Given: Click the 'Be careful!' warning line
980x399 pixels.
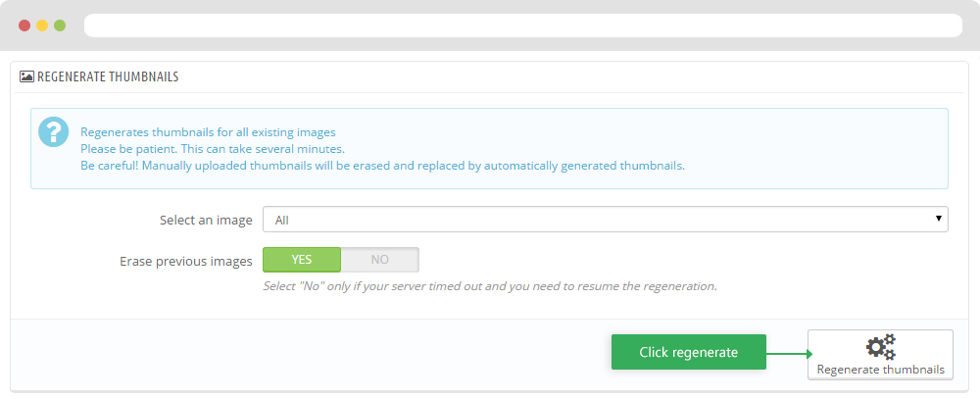Looking at the screenshot, I should click(382, 166).
